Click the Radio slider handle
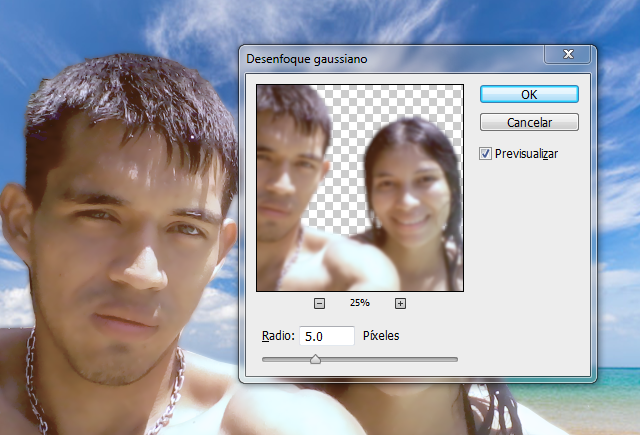The height and width of the screenshot is (435, 640). pos(315,359)
